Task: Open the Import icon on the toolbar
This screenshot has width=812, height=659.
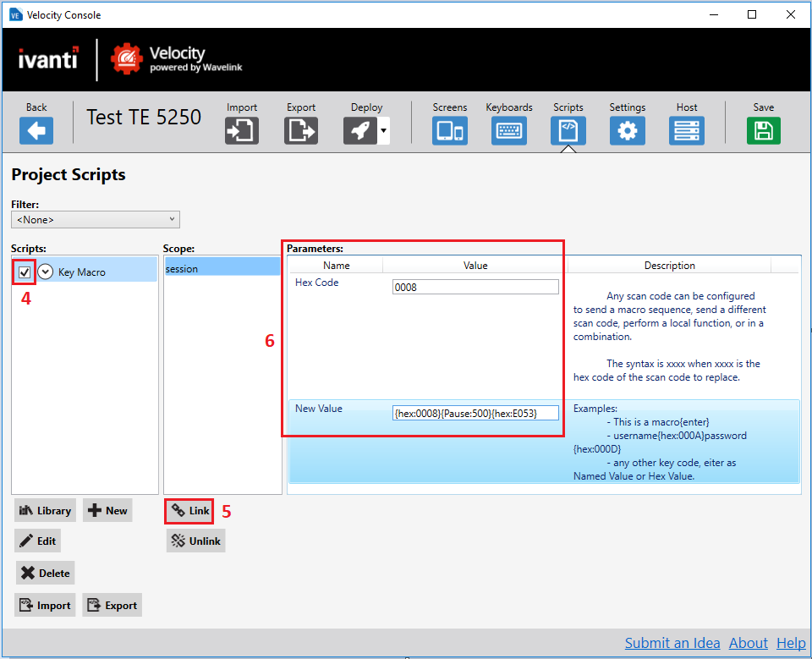Action: tap(241, 129)
